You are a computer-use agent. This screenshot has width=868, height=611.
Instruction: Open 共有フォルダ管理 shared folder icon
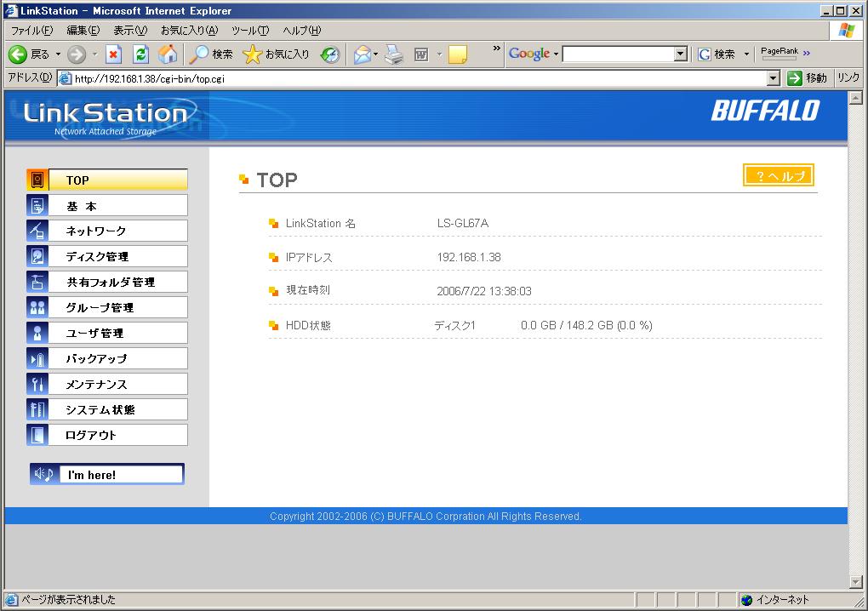pyautogui.click(x=37, y=282)
